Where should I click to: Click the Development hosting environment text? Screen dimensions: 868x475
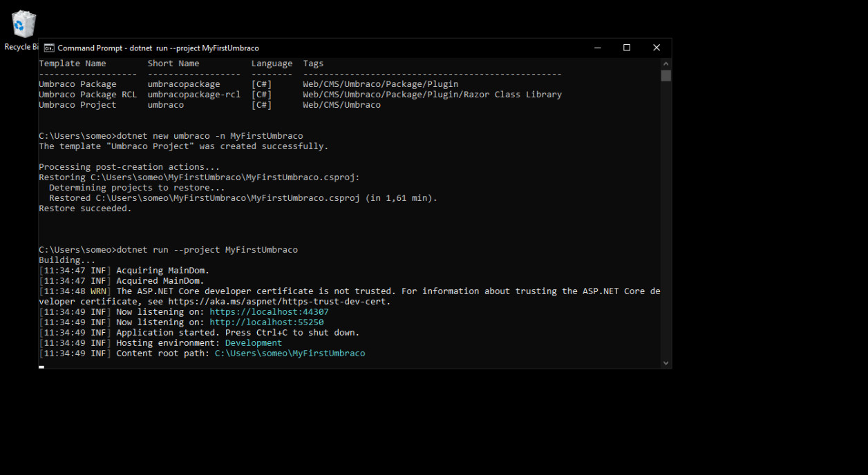(254, 343)
